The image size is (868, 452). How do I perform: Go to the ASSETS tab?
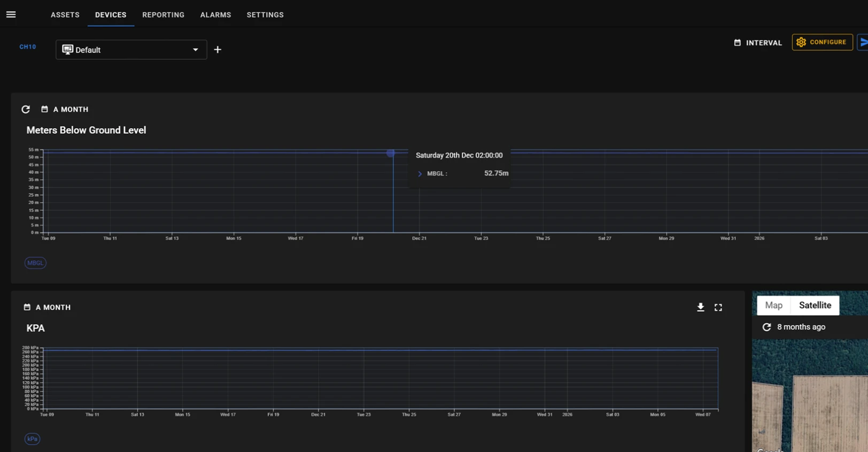pos(65,15)
